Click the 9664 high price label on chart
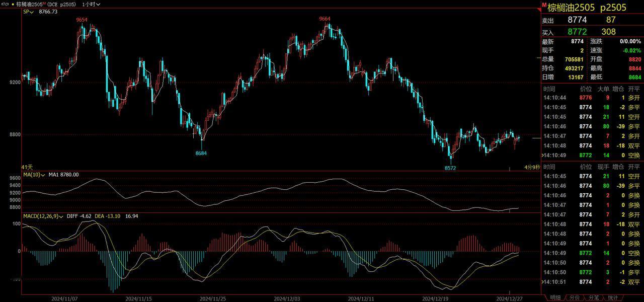The height and width of the screenshot is (302, 644). 325,19
